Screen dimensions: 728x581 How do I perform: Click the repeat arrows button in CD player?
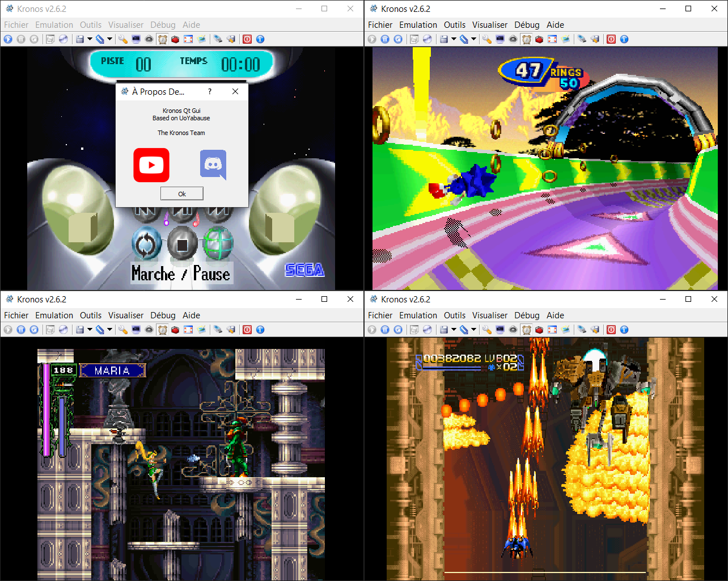146,244
